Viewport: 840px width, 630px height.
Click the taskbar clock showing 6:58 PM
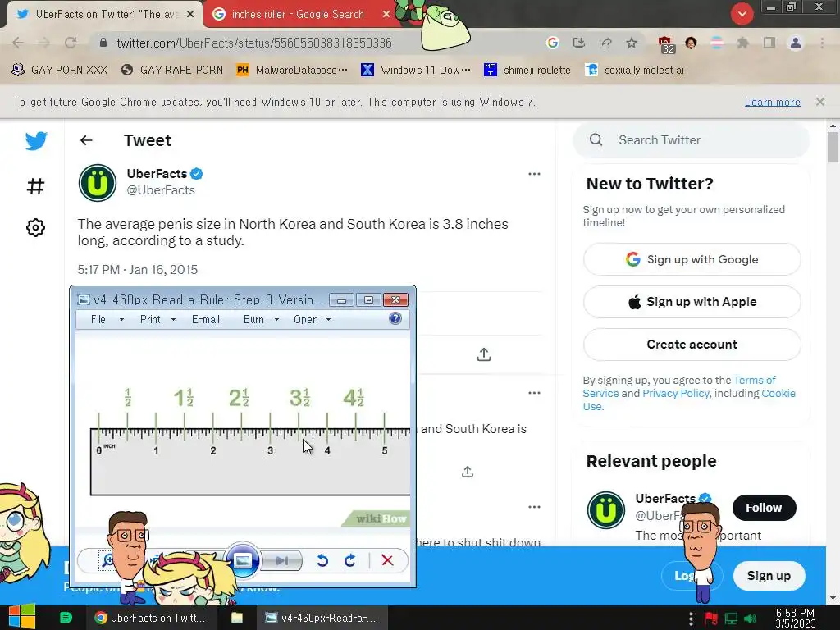coord(795,618)
